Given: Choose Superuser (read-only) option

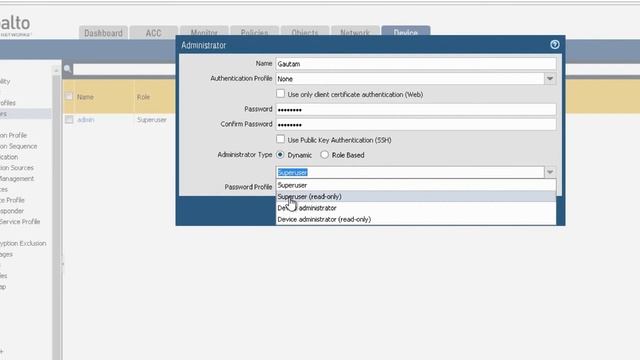Looking at the screenshot, I should click(416, 197).
